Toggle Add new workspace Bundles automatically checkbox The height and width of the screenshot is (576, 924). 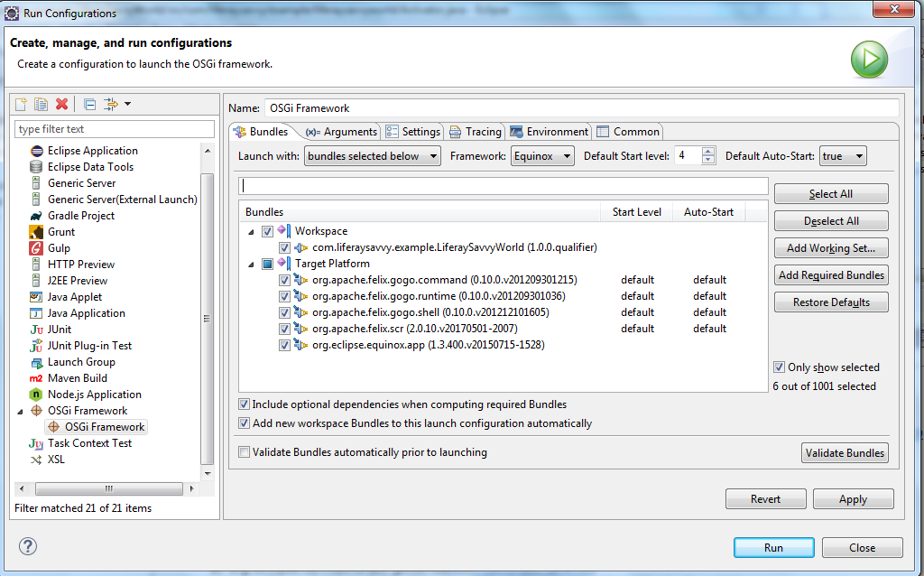coord(244,423)
